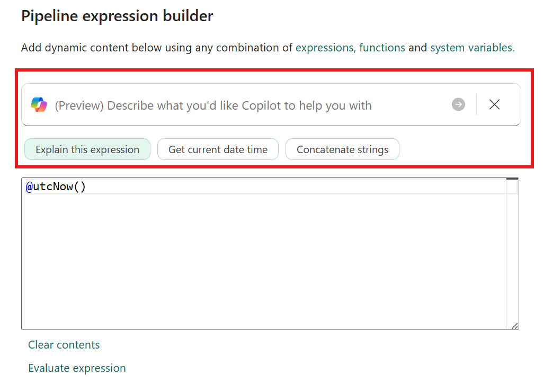Follow the functions link

tap(382, 48)
